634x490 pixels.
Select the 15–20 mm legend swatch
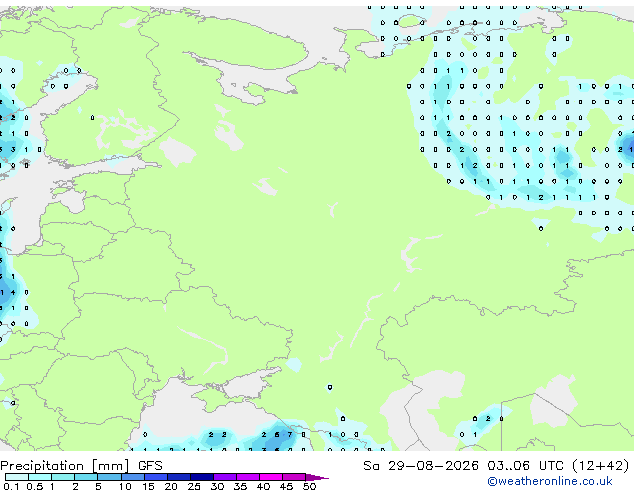(155, 477)
